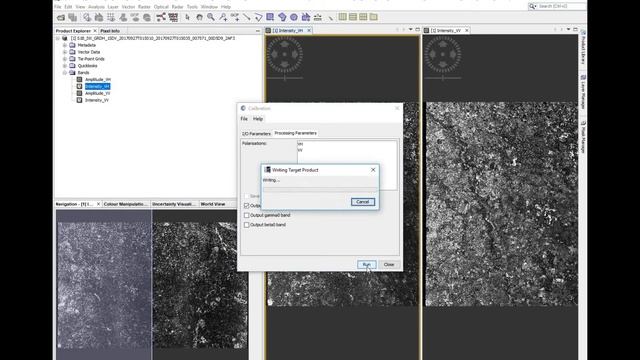The image size is (640, 360).
Task: Expand the Quicklooks tree node
Action: (65, 66)
